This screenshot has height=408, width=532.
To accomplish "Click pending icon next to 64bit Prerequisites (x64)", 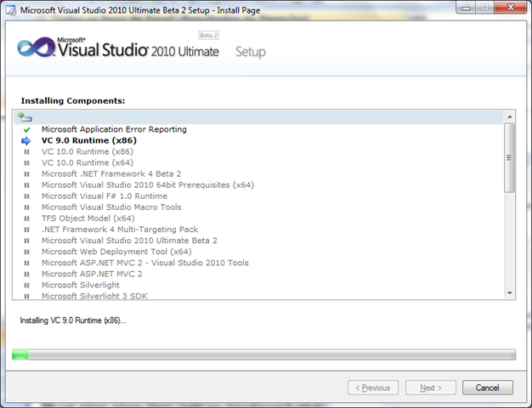I will tap(27, 185).
